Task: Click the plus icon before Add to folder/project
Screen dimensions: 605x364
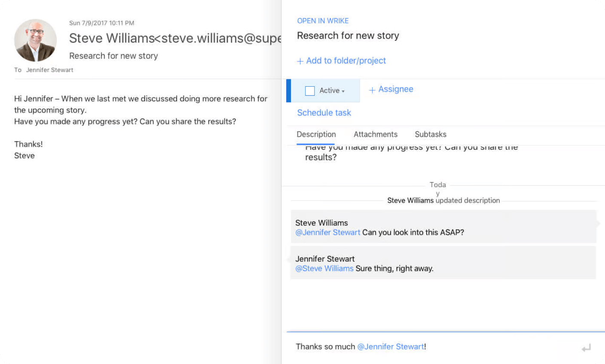Action: pyautogui.click(x=300, y=61)
